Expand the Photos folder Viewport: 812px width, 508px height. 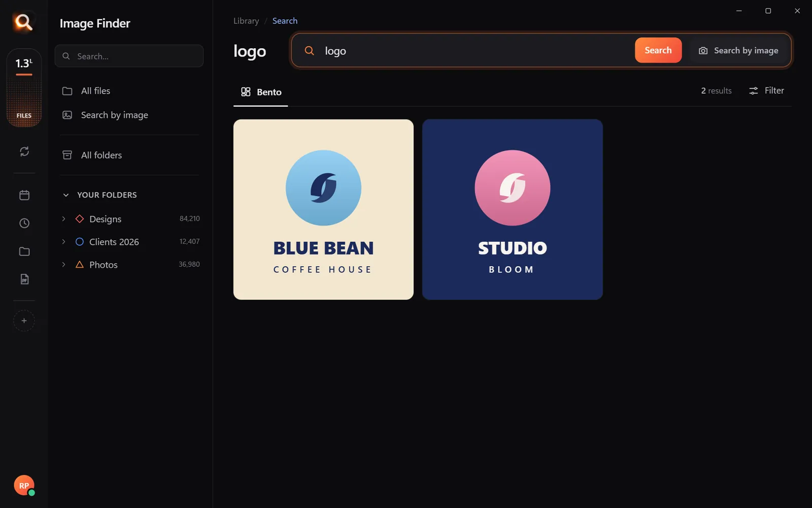63,265
